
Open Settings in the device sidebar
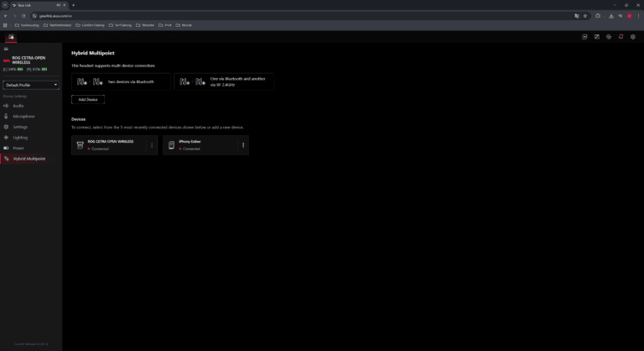point(20,127)
